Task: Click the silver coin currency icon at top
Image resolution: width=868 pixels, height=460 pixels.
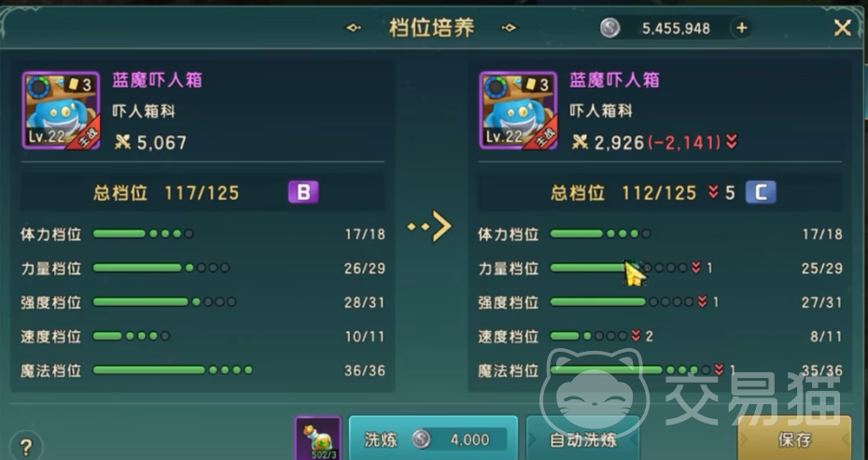Action: click(x=610, y=28)
